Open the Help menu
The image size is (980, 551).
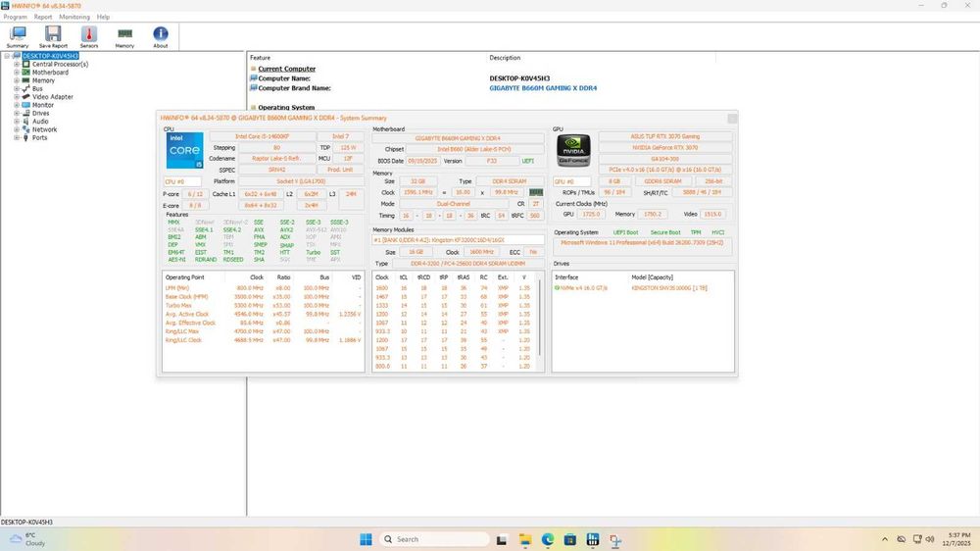click(103, 17)
